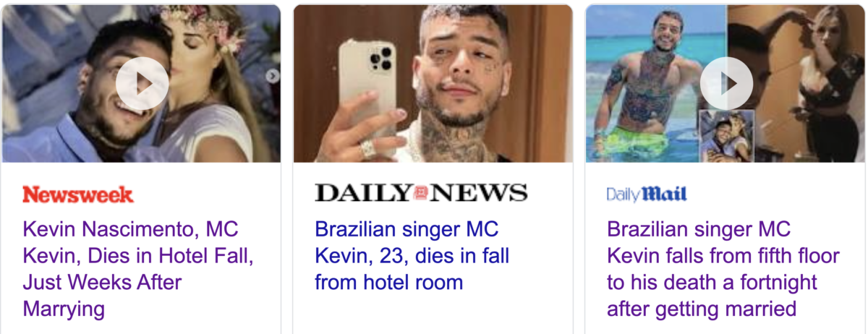Click the camera emblem in Daily News logo
This screenshot has width=868, height=334.
421,193
